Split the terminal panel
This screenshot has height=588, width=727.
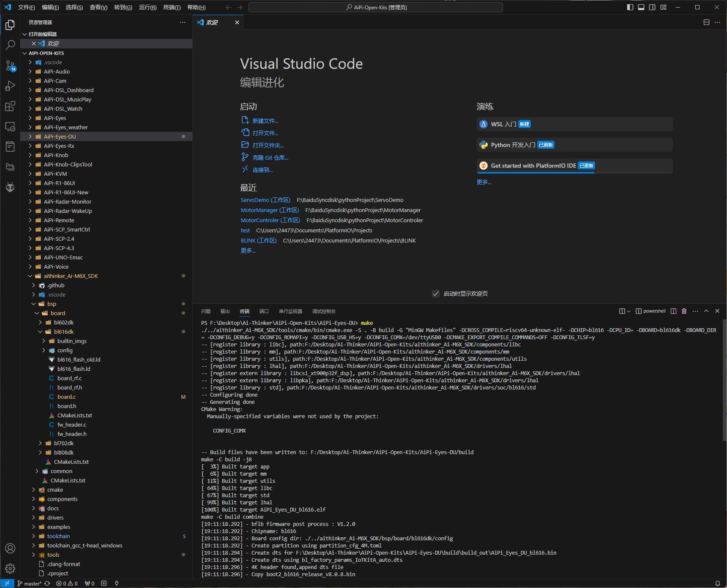point(673,311)
